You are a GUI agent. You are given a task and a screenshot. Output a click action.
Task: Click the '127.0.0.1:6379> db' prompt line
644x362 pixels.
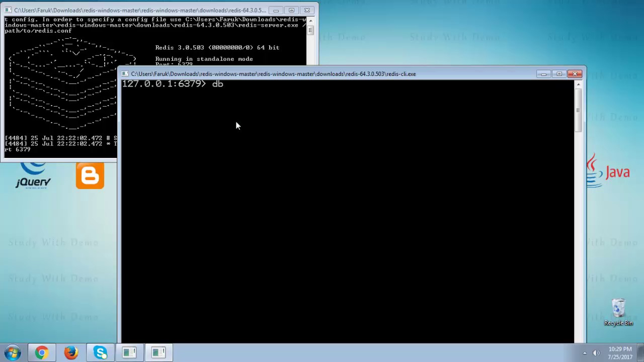(x=173, y=84)
